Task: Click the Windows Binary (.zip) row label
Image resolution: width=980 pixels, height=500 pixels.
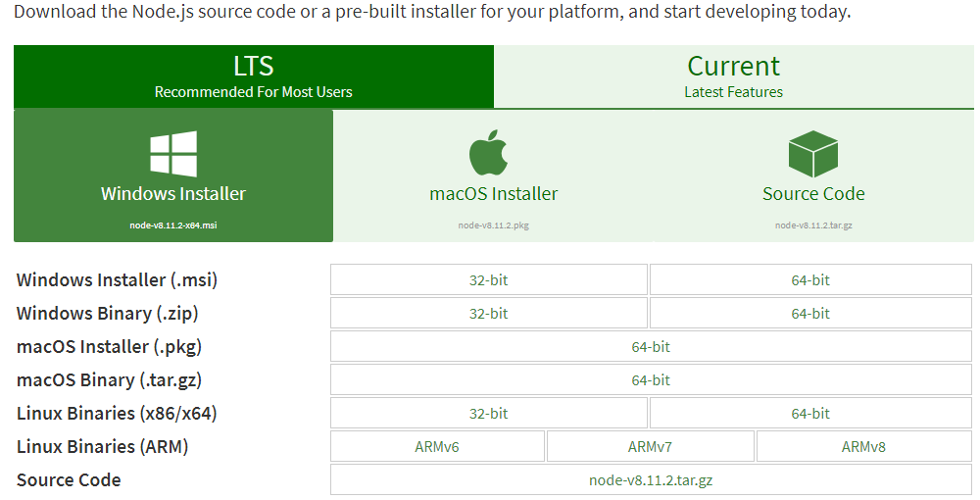Action: click(108, 313)
